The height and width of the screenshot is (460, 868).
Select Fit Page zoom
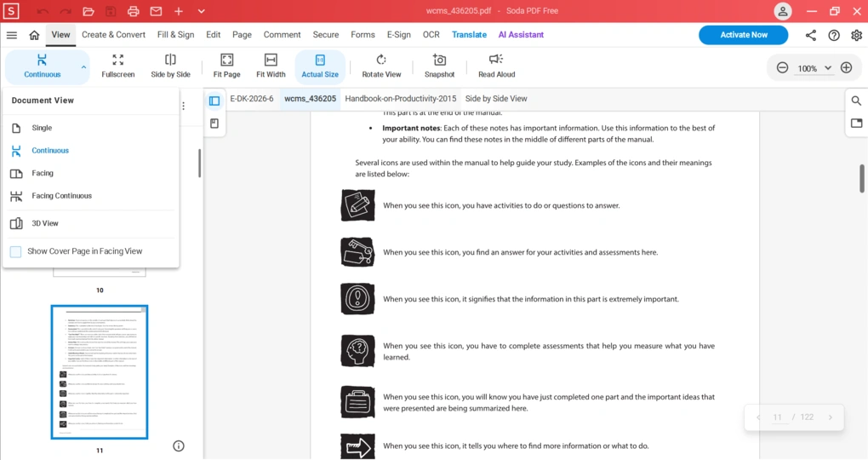point(226,66)
